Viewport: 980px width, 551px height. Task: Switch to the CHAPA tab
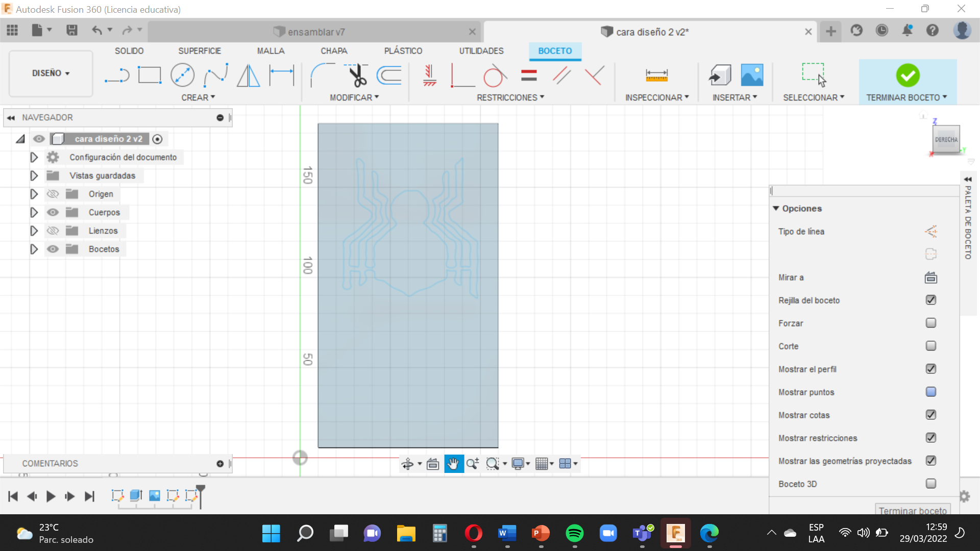click(334, 51)
